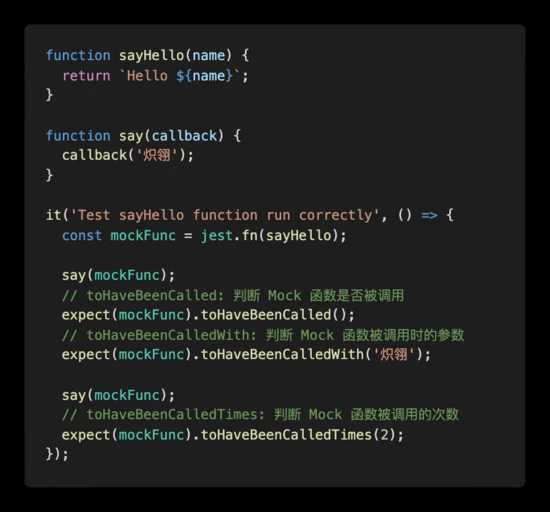Image resolution: width=550 pixels, height=512 pixels.
Task: Click the closing }); of the test
Action: point(57,454)
